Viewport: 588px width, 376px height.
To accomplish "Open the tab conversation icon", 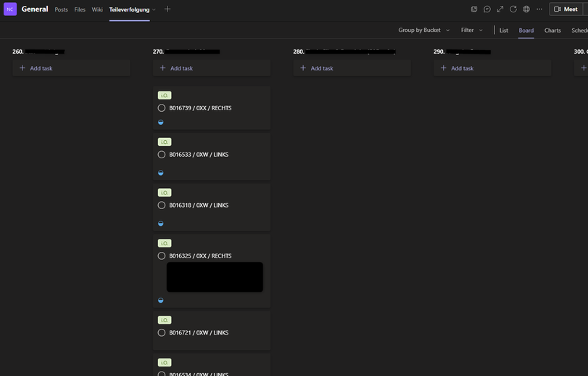I will click(487, 9).
